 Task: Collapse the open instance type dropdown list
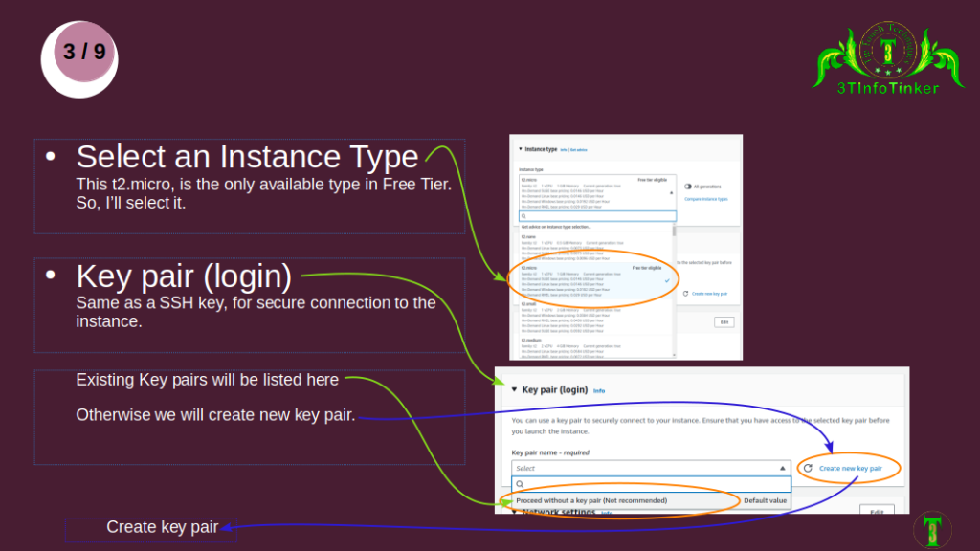tap(672, 191)
